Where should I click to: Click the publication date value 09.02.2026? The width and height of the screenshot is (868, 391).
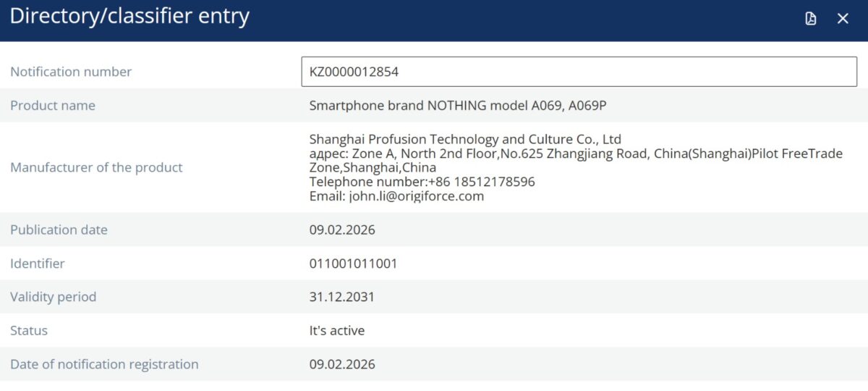342,230
